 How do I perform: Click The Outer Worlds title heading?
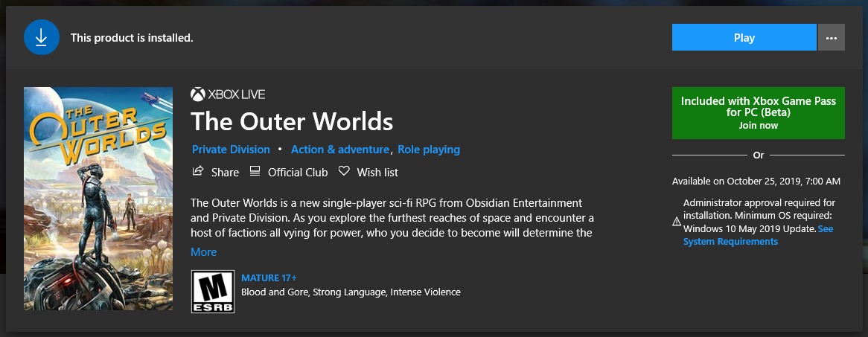coord(292,121)
